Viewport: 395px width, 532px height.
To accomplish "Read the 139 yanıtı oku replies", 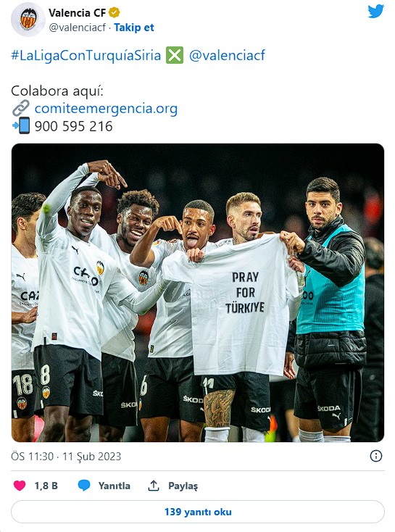I will click(198, 512).
